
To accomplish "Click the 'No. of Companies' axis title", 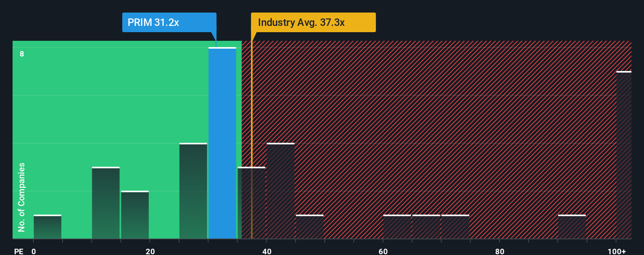I will (22, 197).
